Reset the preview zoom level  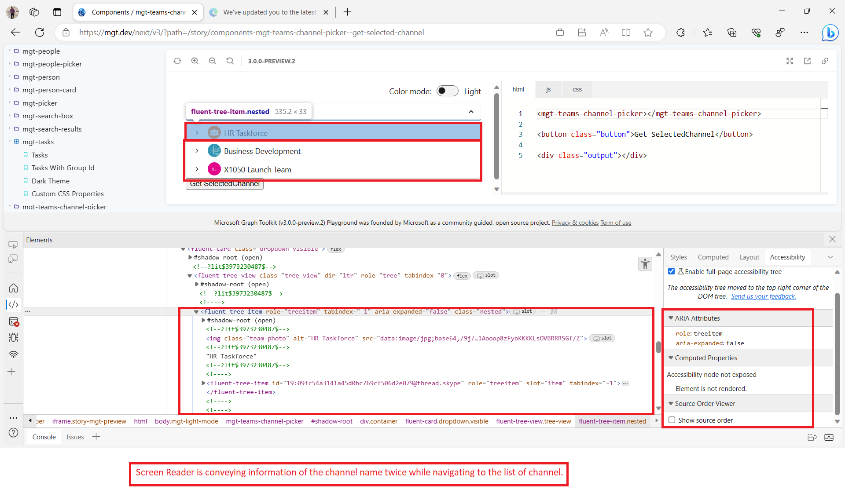pyautogui.click(x=230, y=61)
